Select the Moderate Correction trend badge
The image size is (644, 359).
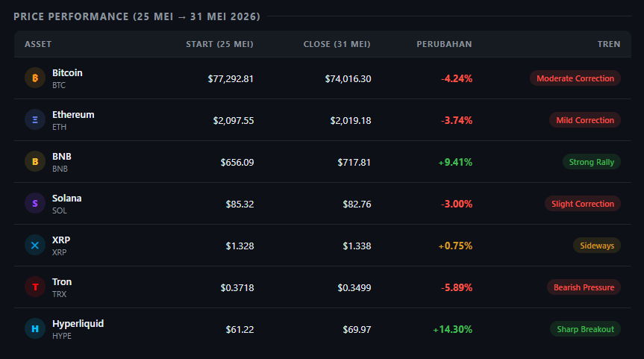coord(575,78)
